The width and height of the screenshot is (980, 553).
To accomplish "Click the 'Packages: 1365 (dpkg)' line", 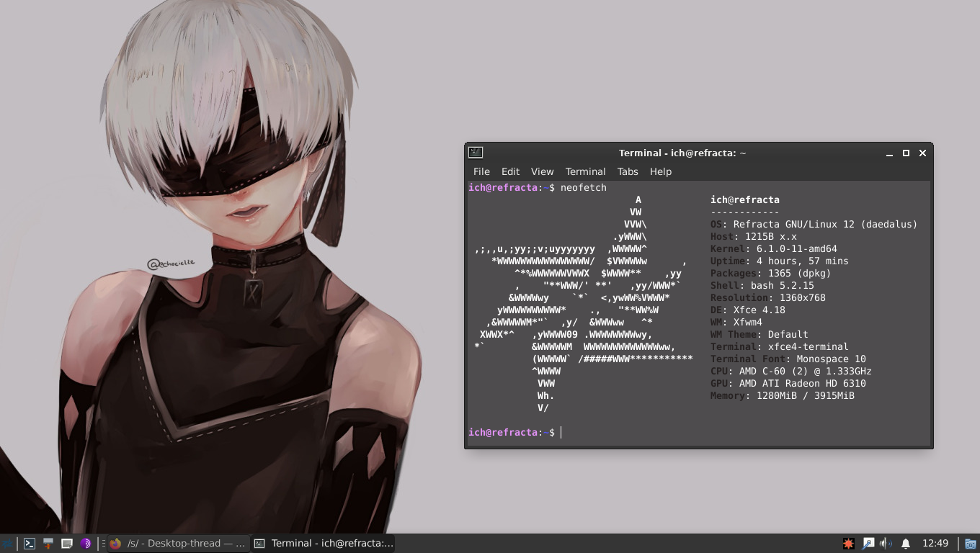I will pos(770,273).
